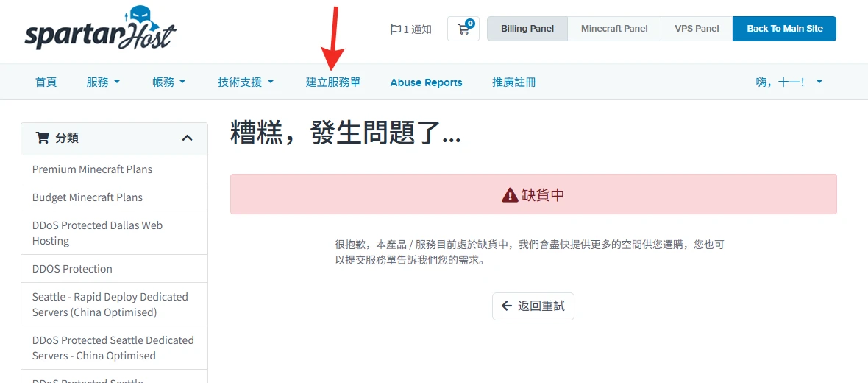Viewport: 868px width, 383px height.
Task: Click the cart icon in 分類 header
Action: [42, 138]
